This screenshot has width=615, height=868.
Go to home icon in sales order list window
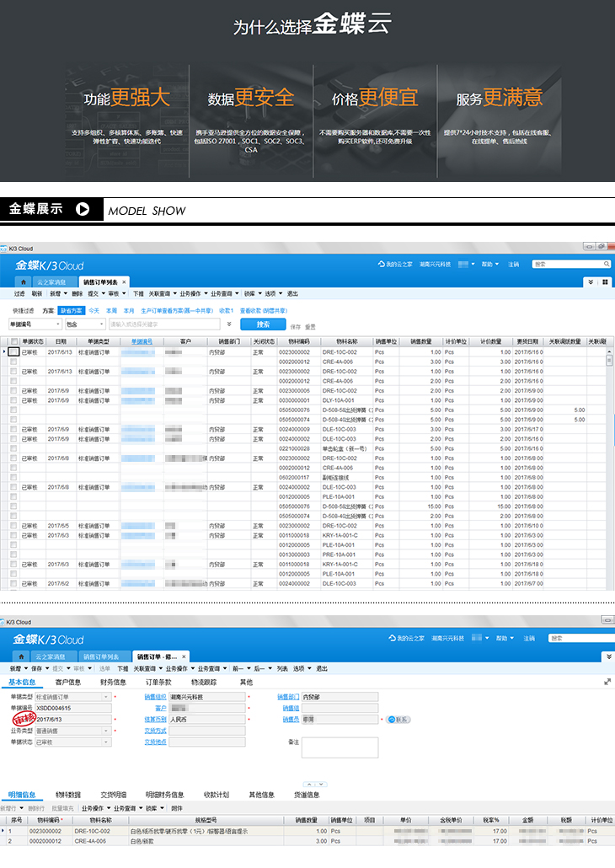pos(24,282)
